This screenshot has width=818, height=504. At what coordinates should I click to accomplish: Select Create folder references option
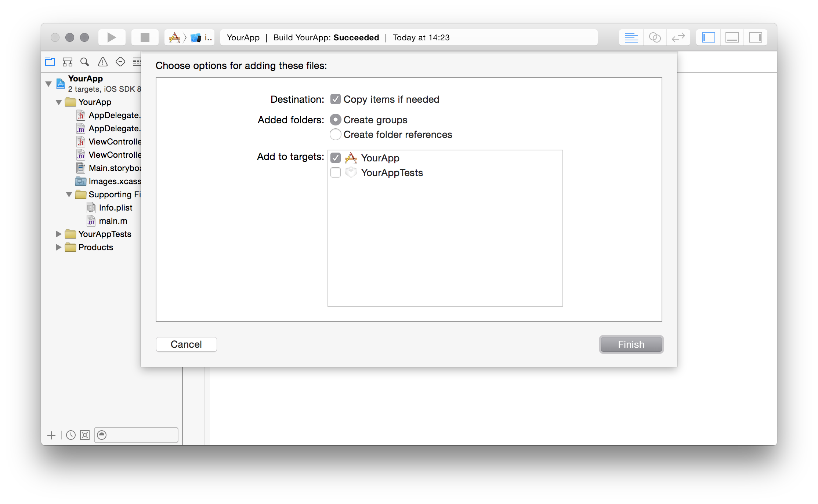pyautogui.click(x=335, y=135)
